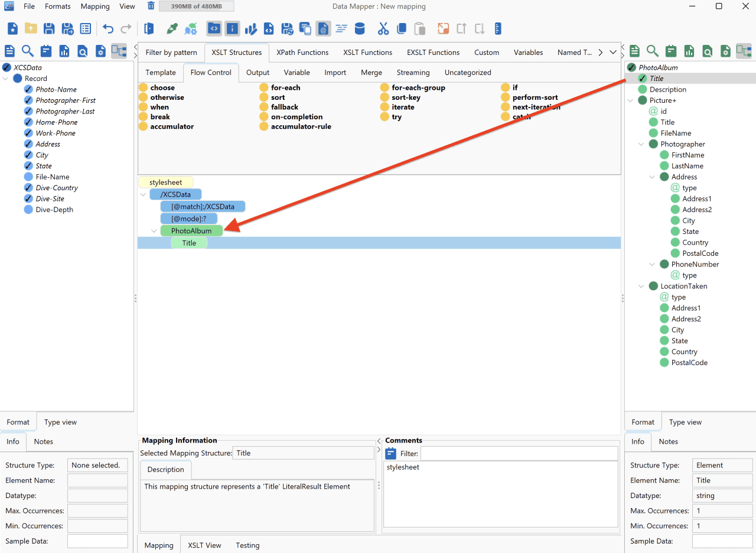Click the green gear document icon in target panel
Viewport: 756px width, 553px height.
[x=725, y=51]
